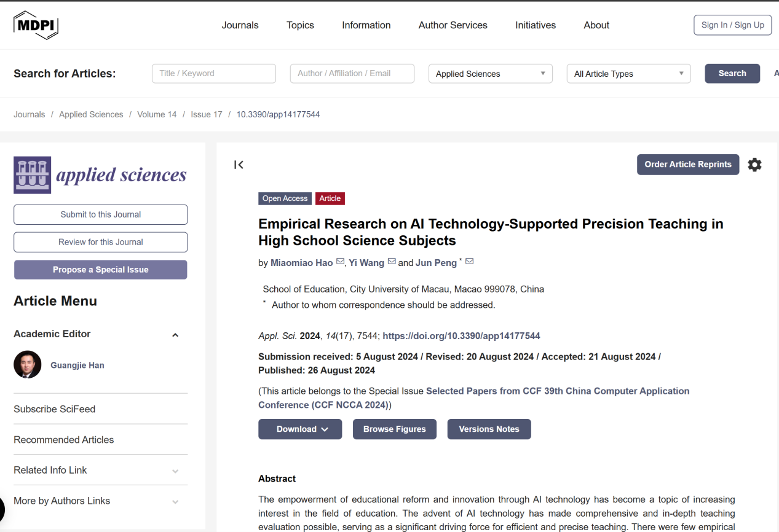Click the Applied Sciences journal logo
The width and height of the screenshot is (779, 532).
[x=100, y=175]
